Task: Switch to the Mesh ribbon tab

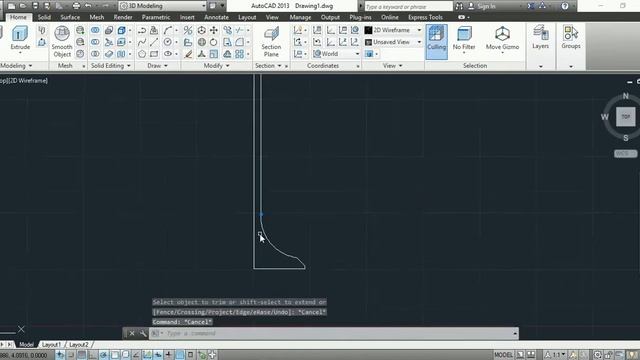Action: point(97,17)
